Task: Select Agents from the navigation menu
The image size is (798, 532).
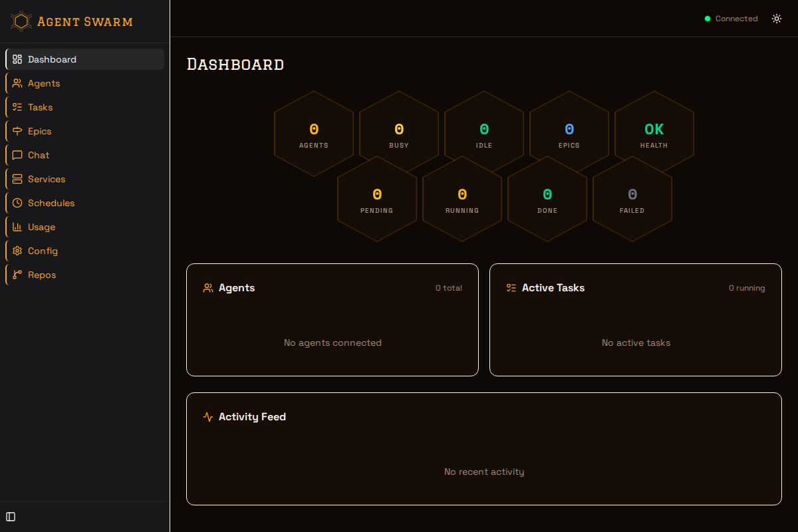Action: click(x=44, y=83)
